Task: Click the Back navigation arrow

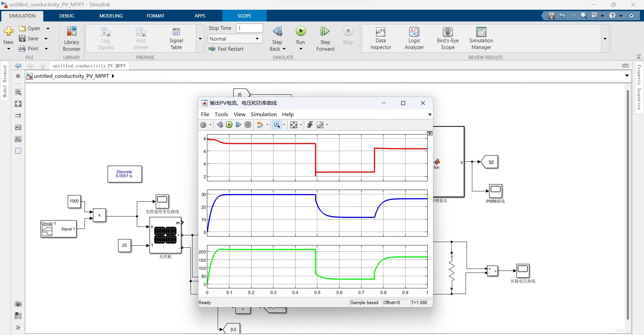Action: pyautogui.click(x=18, y=66)
